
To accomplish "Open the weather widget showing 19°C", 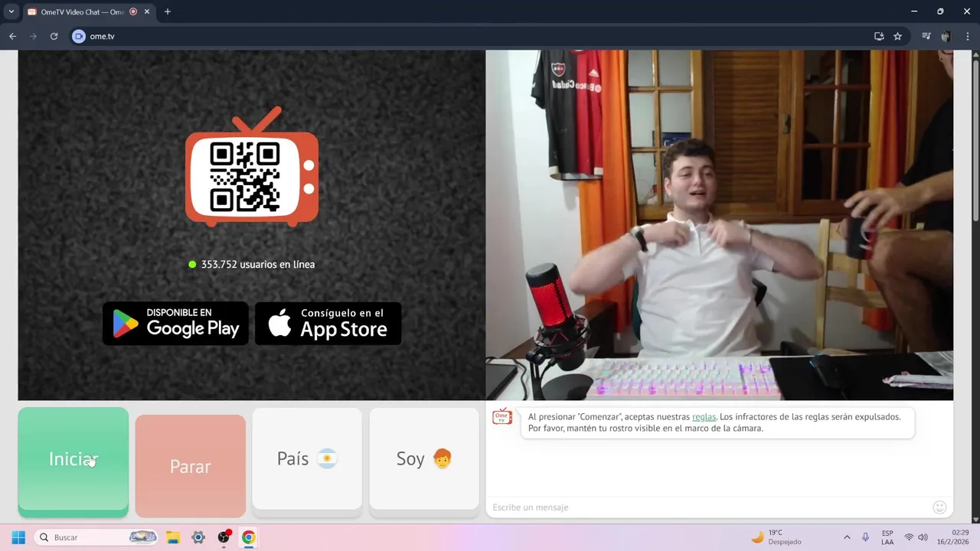I will (777, 537).
